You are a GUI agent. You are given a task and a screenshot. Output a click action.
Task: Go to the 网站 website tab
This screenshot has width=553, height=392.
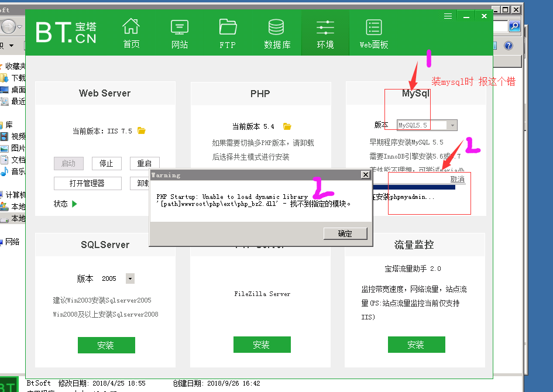click(180, 33)
